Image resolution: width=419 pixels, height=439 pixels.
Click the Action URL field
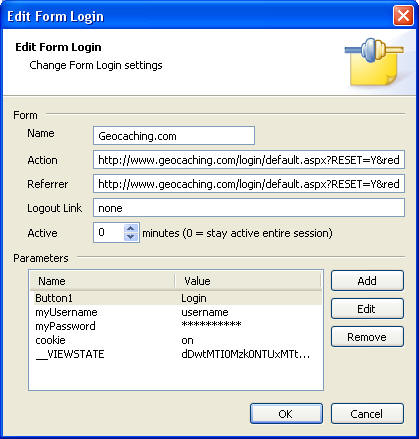[x=249, y=160]
